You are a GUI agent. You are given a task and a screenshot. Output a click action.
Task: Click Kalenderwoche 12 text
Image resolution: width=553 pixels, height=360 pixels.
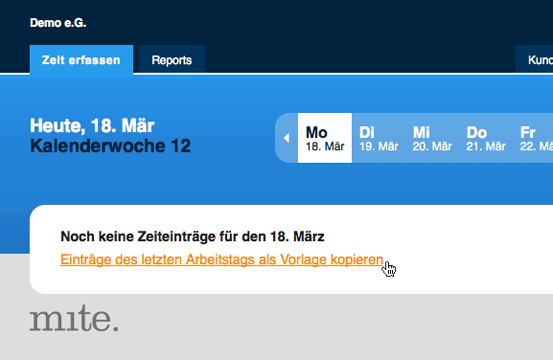[x=110, y=146]
